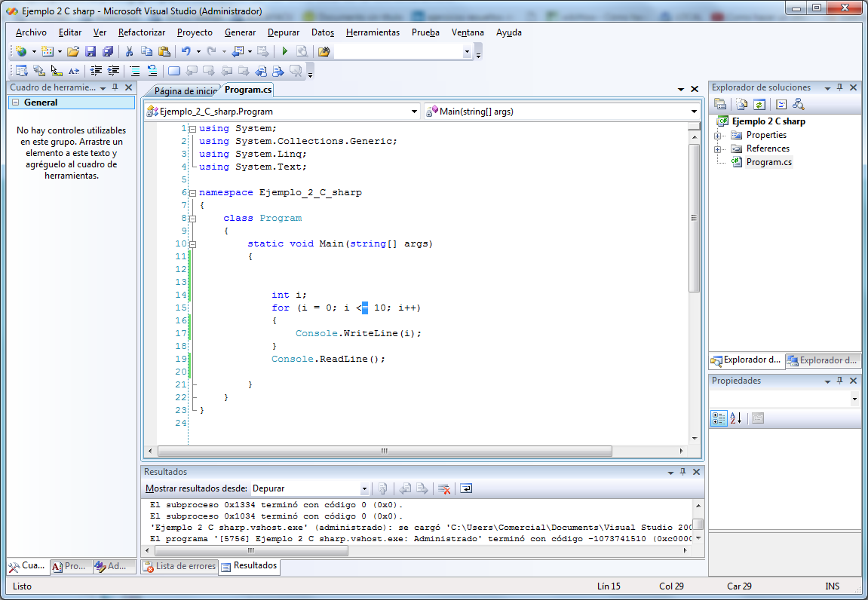Screen dimensions: 868x600
Task: Select Program.cs in Solution Explorer
Action: (x=768, y=162)
